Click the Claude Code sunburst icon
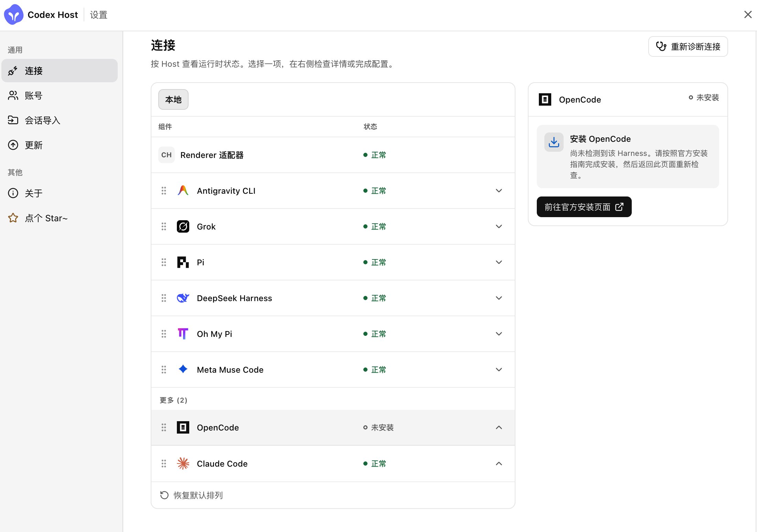The image size is (757, 532). click(x=183, y=464)
